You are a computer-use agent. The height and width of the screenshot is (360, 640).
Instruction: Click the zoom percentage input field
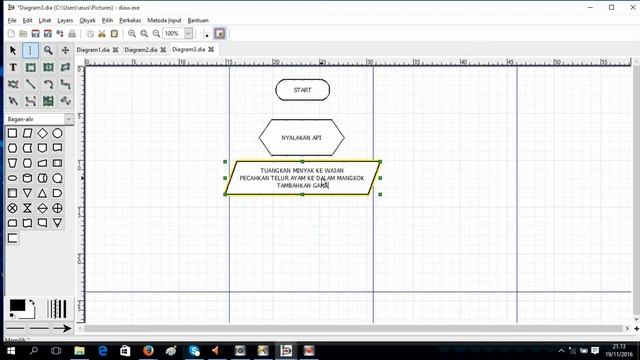[x=173, y=33]
